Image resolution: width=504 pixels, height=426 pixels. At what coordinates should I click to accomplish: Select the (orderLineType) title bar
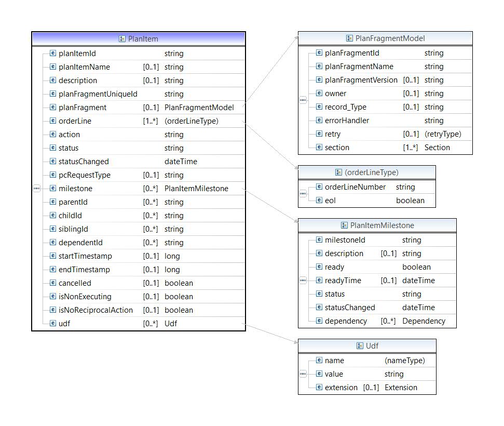[367, 172]
